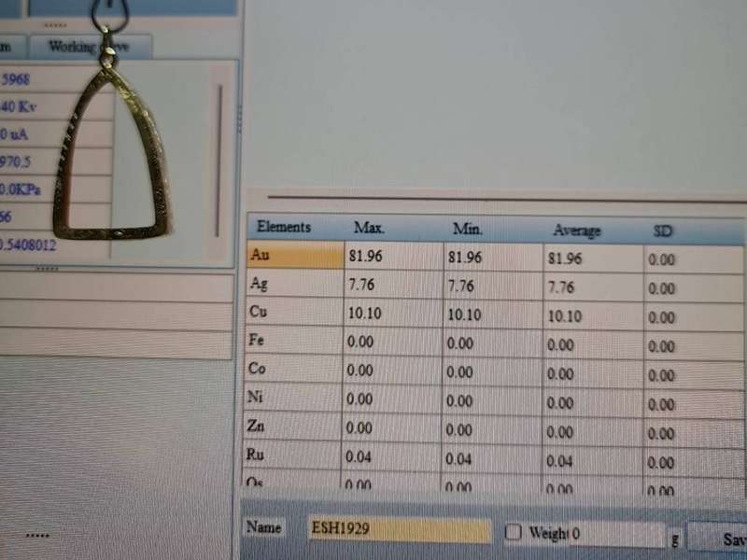This screenshot has width=747, height=560.
Task: Select the Au element row
Action: (x=294, y=255)
